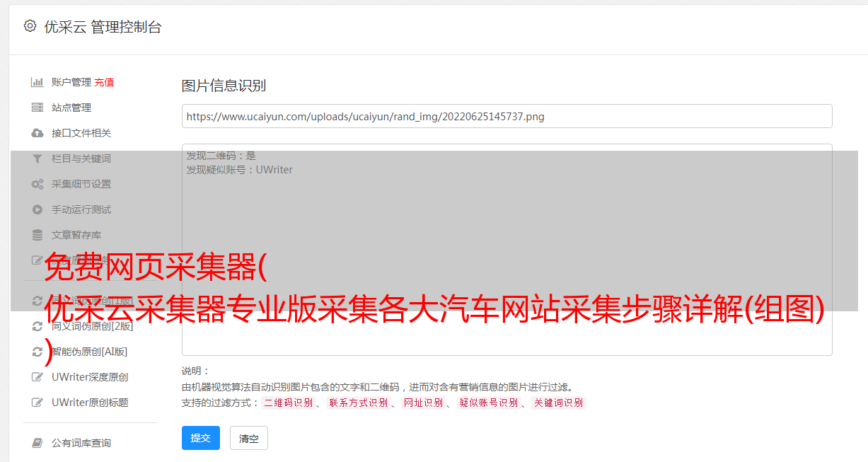Open 接口文件相关 menu item

81,133
